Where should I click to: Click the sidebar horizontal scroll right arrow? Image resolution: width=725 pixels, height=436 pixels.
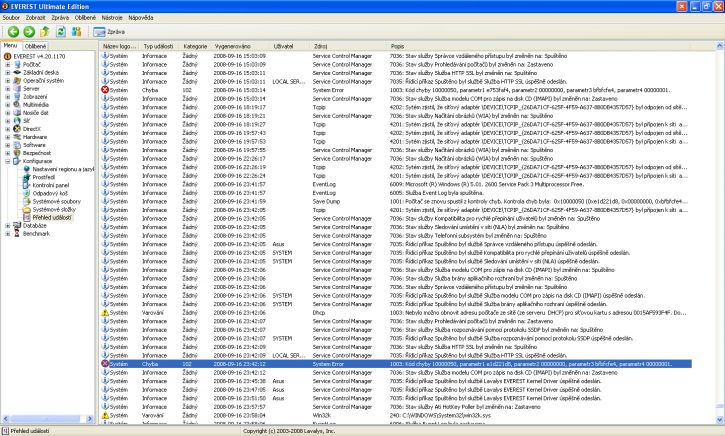[x=90, y=419]
